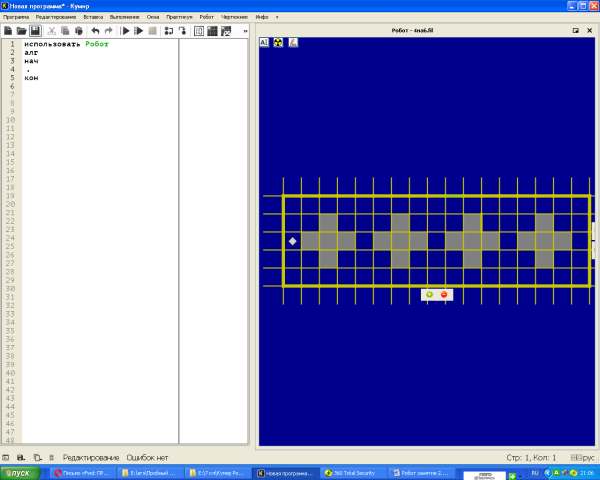Save the program with the floppy disk icon
Screen dimensions: 600x480
pyautogui.click(x=35, y=31)
